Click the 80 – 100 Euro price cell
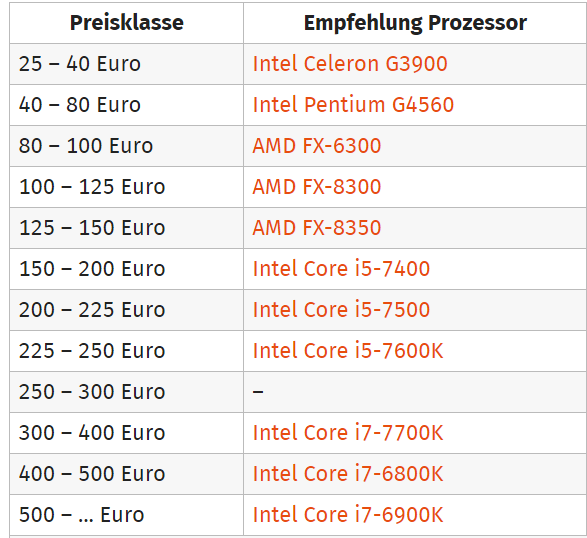 tap(127, 146)
